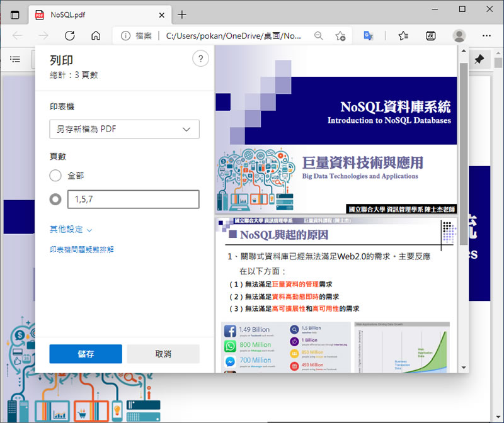Switch to the NoSQL.pdf tab
Image resolution: width=504 pixels, height=423 pixels.
coord(94,14)
